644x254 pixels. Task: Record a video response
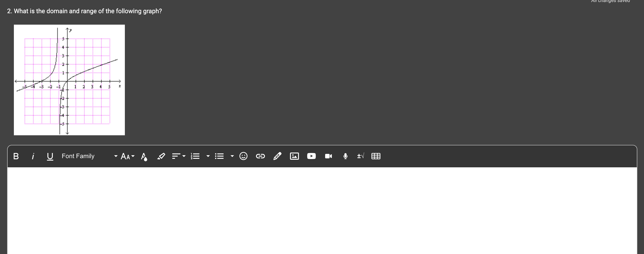[x=328, y=156]
